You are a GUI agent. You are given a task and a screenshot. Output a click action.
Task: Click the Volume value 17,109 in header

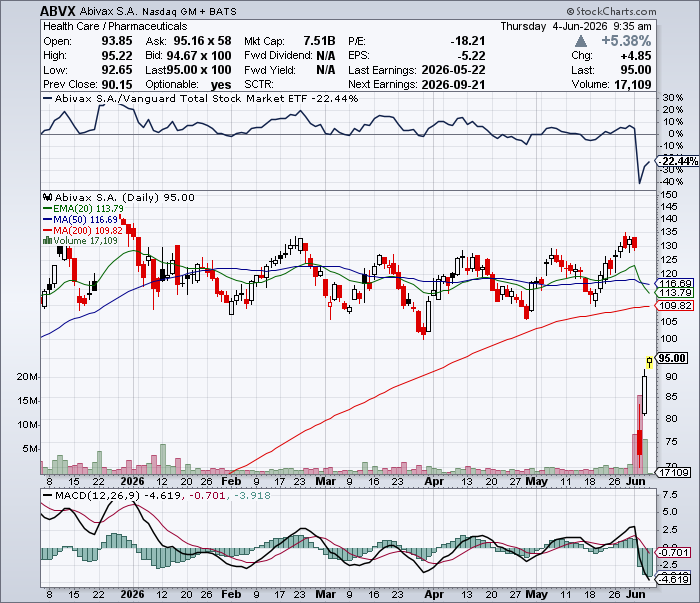pyautogui.click(x=633, y=84)
